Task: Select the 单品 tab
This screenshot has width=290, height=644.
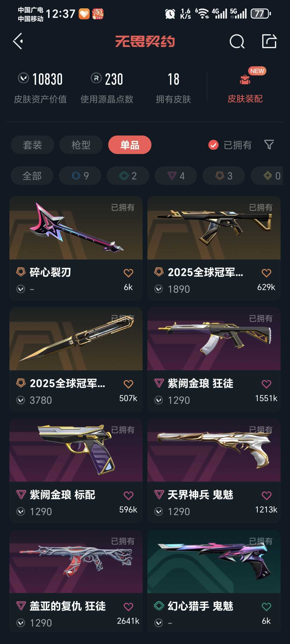Action: [130, 145]
